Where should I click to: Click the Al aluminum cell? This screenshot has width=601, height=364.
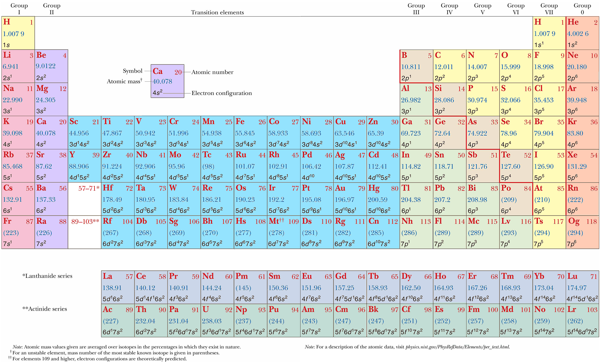[x=417, y=99]
